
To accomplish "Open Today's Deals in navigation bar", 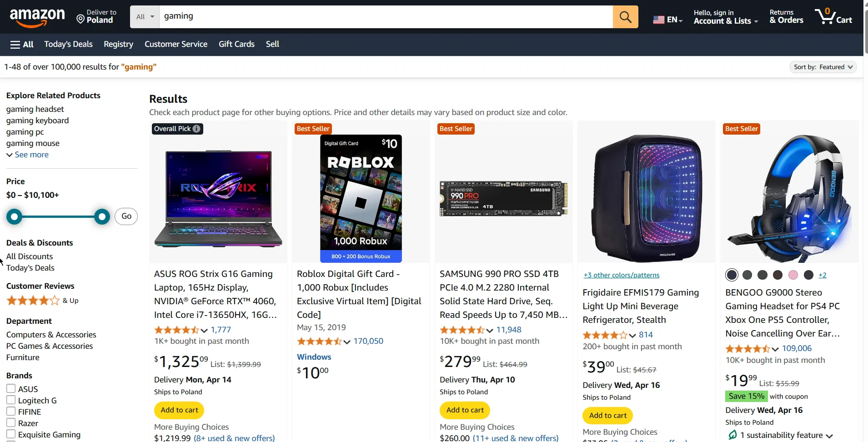I will point(68,44).
